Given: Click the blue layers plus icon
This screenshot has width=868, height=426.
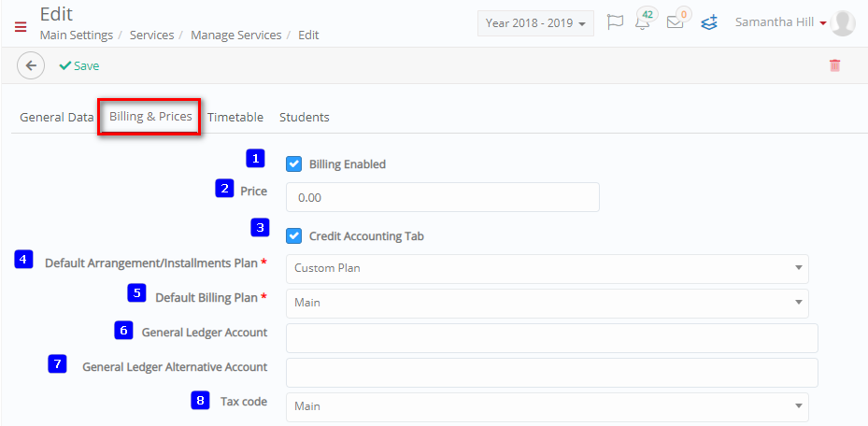Looking at the screenshot, I should pos(709,22).
